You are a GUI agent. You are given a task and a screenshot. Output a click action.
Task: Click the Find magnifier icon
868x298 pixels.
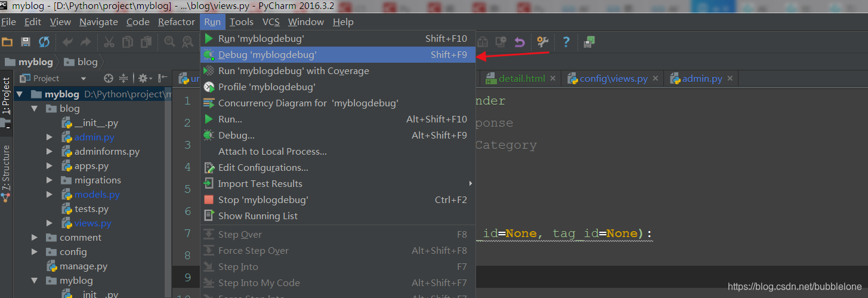(x=169, y=42)
